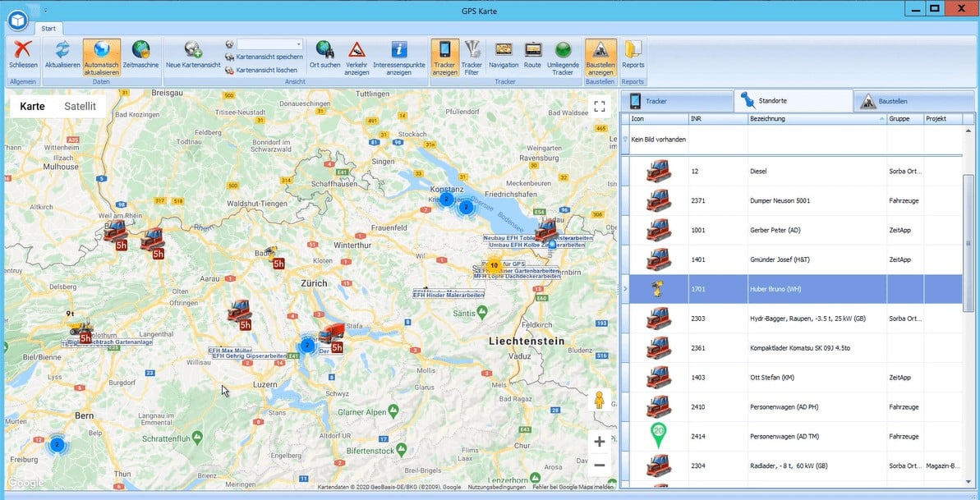This screenshot has height=500, width=980.
Task: Open the Tracker Filter funnel
Action: coord(472,50)
